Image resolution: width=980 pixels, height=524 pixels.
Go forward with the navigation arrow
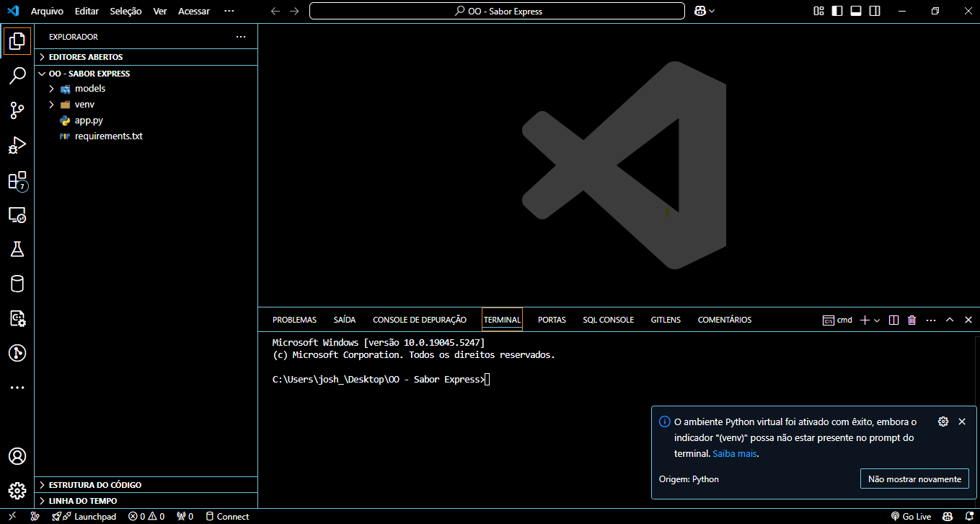[293, 11]
